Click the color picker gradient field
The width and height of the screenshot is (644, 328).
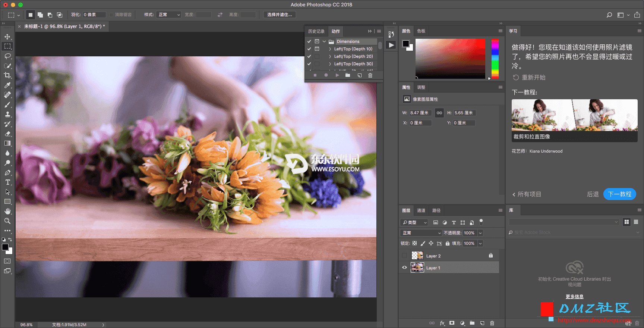[x=450, y=59]
